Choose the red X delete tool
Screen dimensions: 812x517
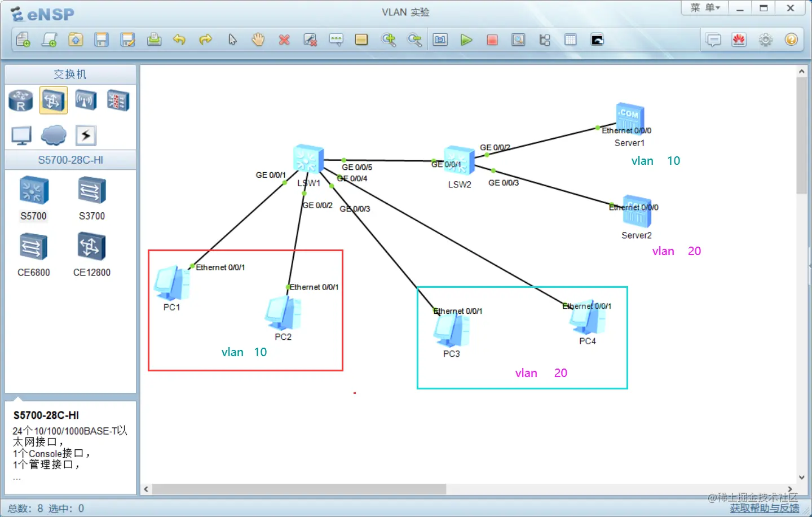[284, 40]
